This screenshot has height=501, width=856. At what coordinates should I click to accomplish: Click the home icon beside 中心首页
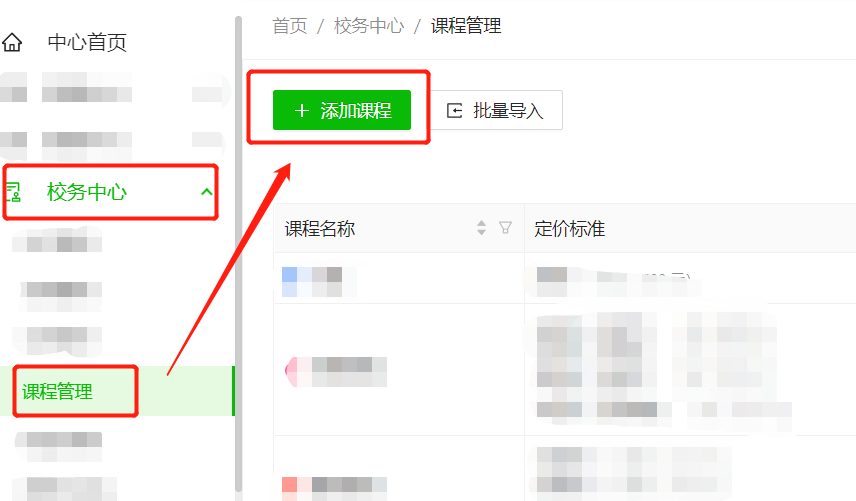pyautogui.click(x=12, y=42)
